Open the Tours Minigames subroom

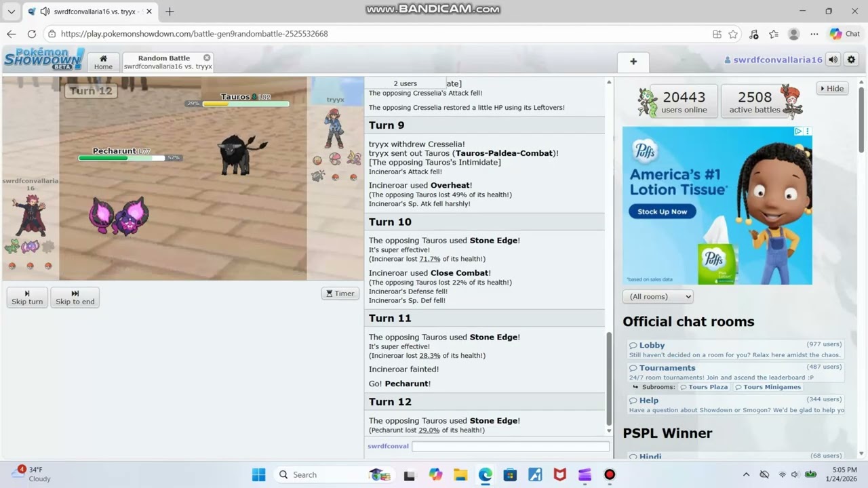coord(768,387)
